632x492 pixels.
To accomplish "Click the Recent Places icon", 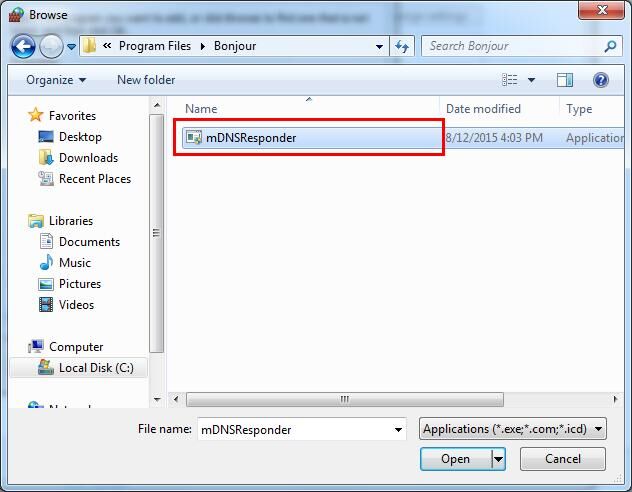I will (x=46, y=179).
